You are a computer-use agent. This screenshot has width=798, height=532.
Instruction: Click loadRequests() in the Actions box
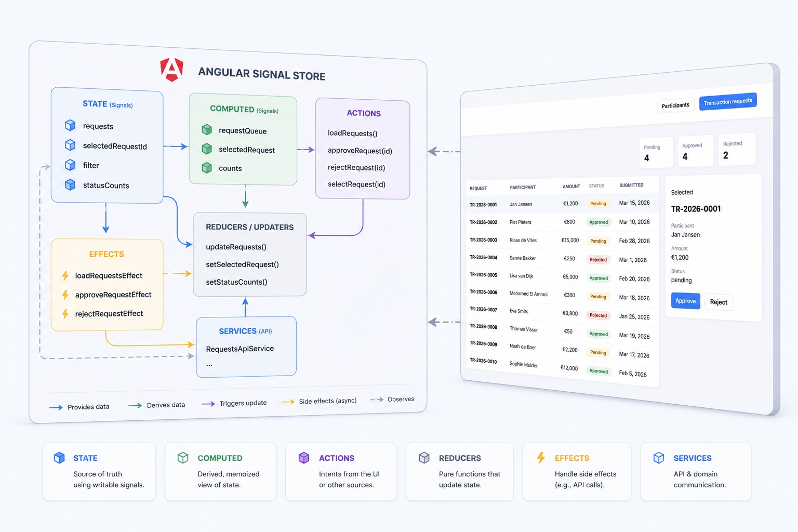(353, 134)
